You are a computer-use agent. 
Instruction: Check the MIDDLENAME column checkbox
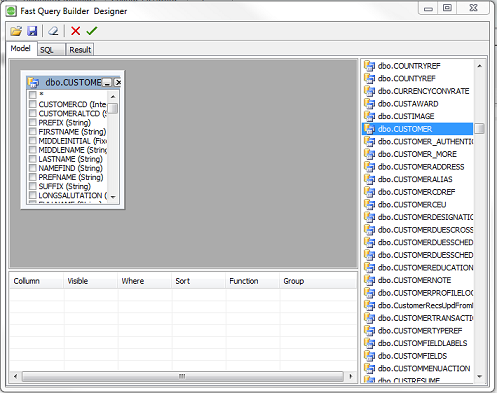point(33,150)
